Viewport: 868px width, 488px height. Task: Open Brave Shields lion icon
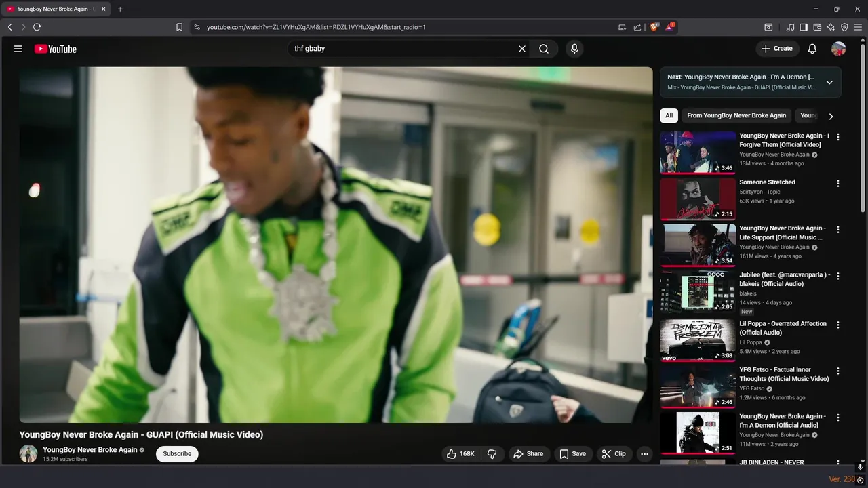654,27
